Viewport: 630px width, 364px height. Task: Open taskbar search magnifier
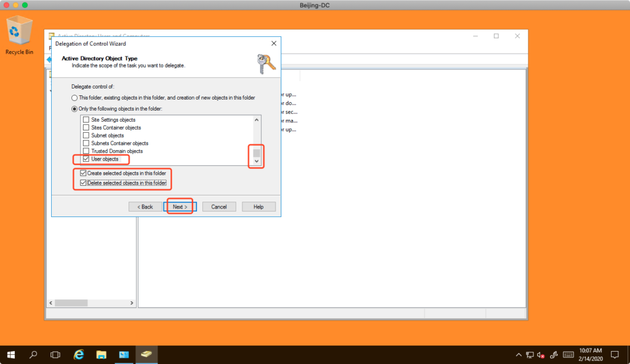[33, 355]
